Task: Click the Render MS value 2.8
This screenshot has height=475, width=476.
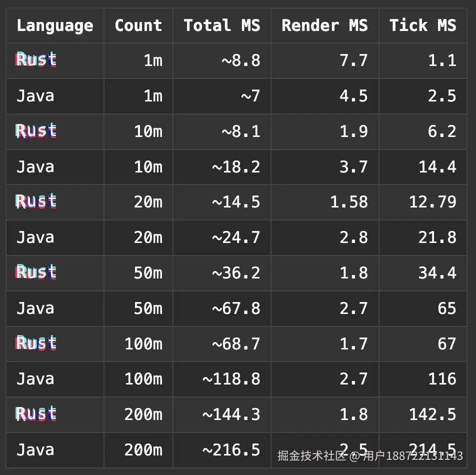Action: click(x=353, y=237)
